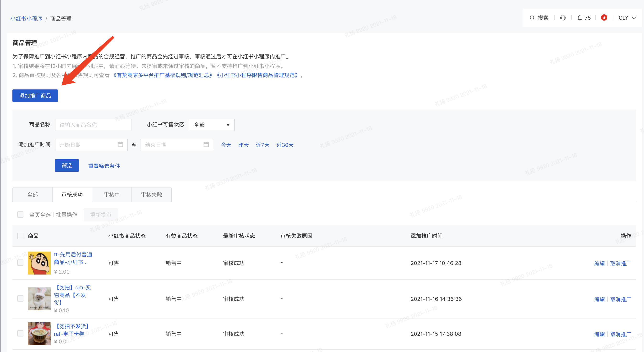
Task: Click the 商品名称 input field
Action: (93, 125)
